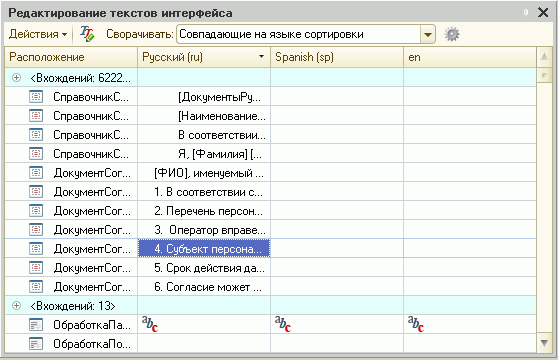This screenshot has width=558, height=360.
Task: Click template icon in Я, [Фамилия] row
Action: 36,154
